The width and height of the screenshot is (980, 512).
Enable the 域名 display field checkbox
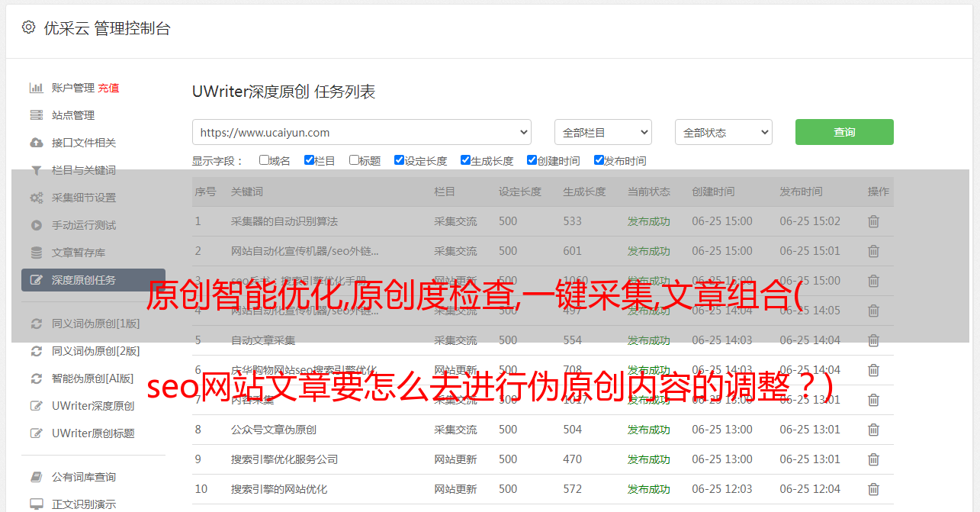(x=264, y=160)
